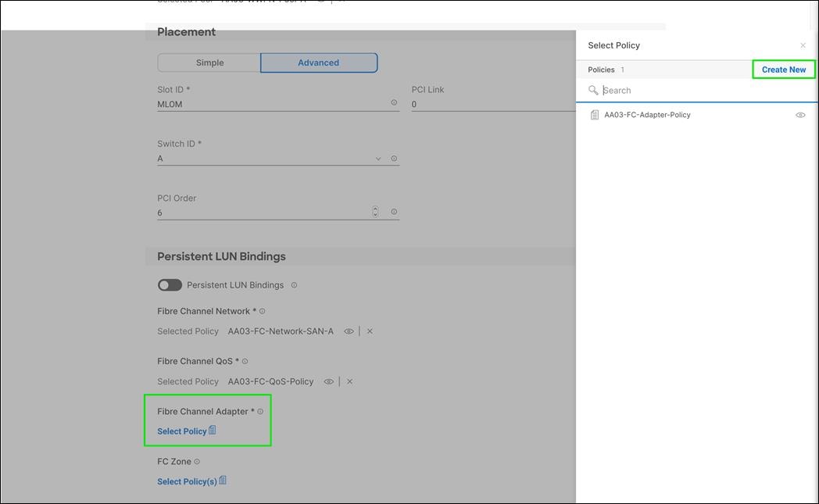View the AA03-FC-Network-SAN-A policy details
Image resolution: width=819 pixels, height=504 pixels.
point(349,331)
